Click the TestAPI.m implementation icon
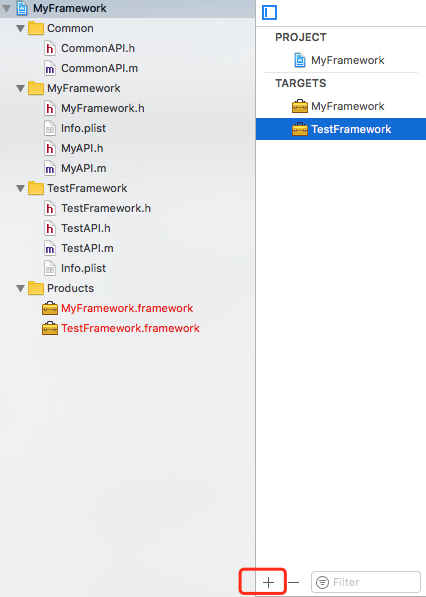The width and height of the screenshot is (426, 597). tap(49, 248)
